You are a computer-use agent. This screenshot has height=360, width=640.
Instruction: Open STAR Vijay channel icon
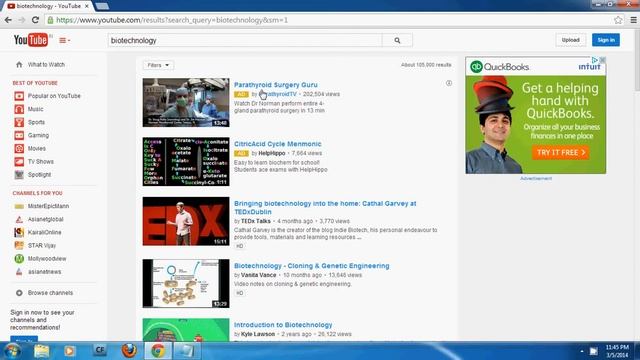(x=19, y=245)
